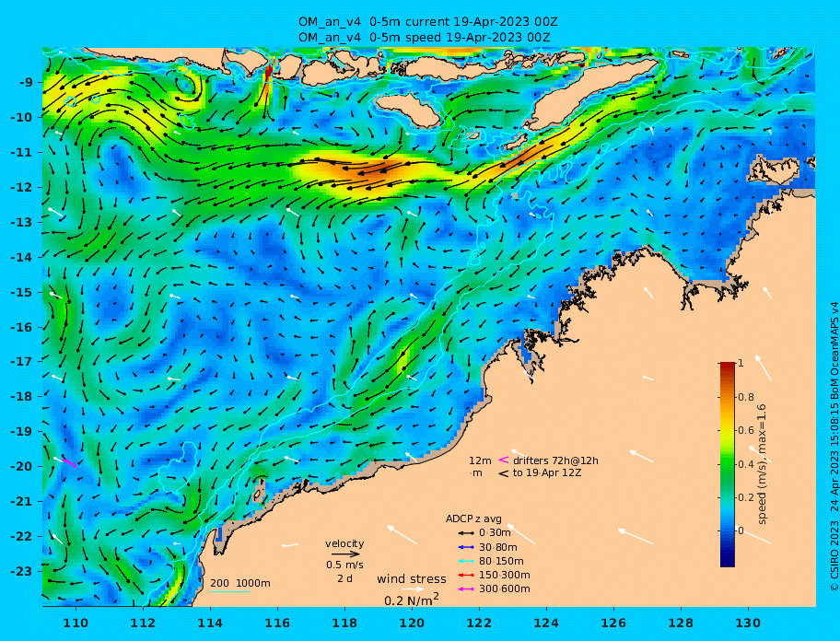Click the colorbar tick label '0'
Screen dimensions: 840x641
(x=741, y=530)
